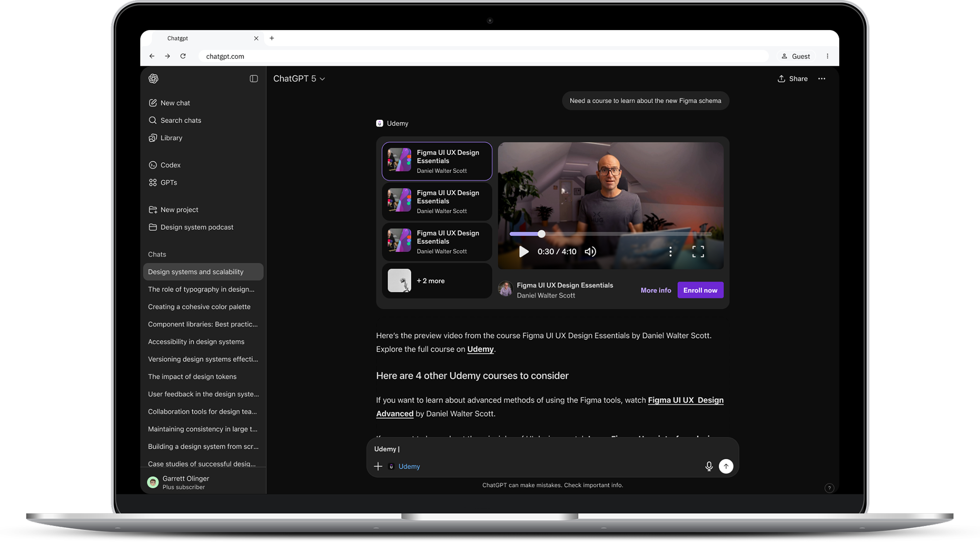Open the ChatGPT 5 model dropdown
Viewport: 980px width, 542px height.
(299, 79)
